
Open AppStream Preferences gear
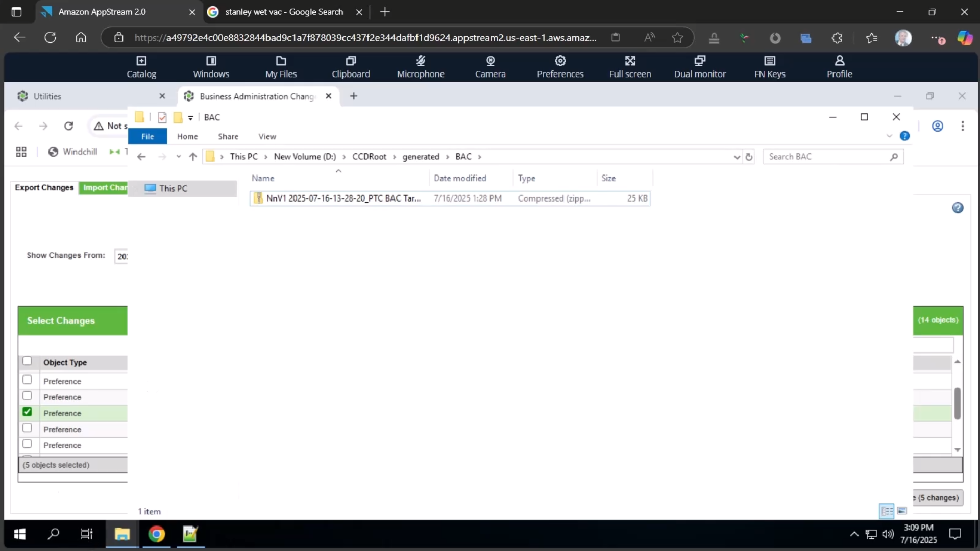click(560, 67)
